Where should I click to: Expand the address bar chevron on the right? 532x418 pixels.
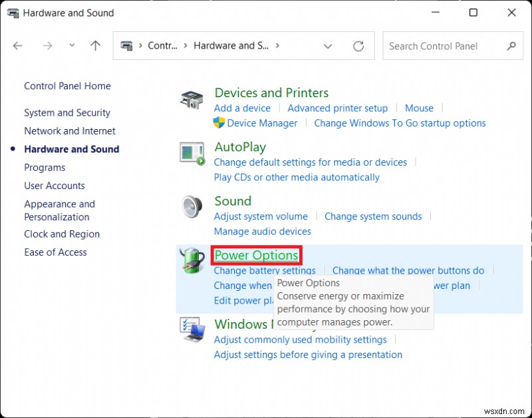tap(328, 45)
